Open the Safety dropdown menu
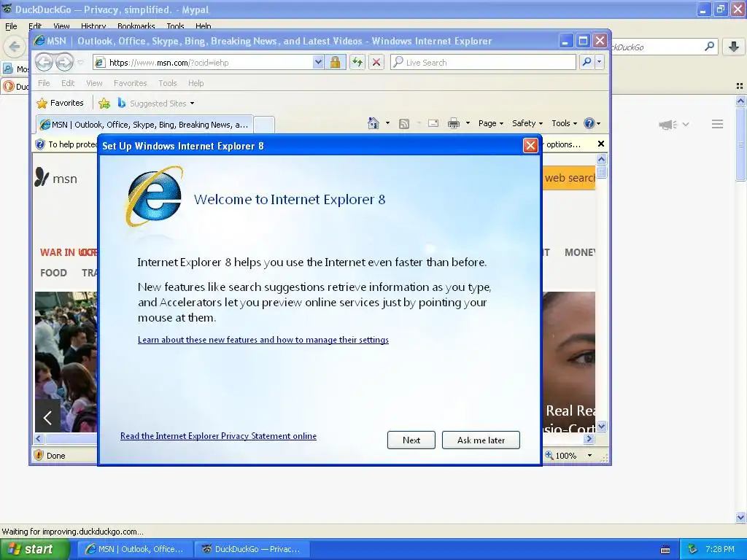 (527, 123)
